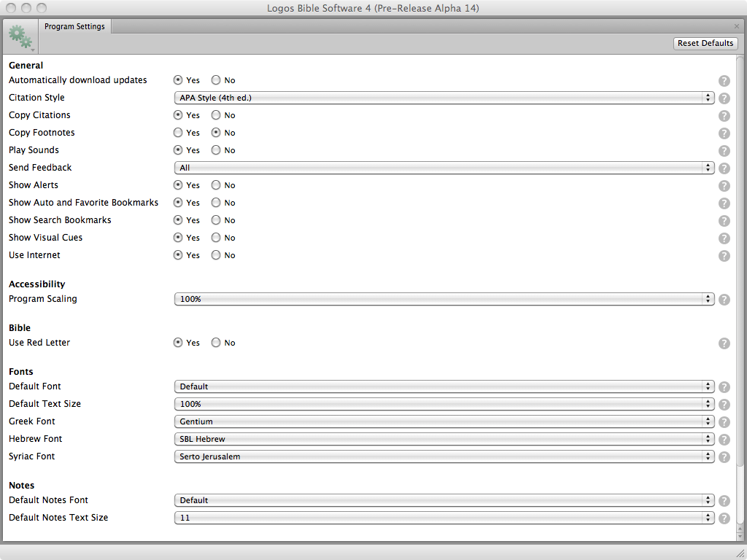
Task: Set Show Auto and Favorite Bookmarks to No
Action: pos(216,203)
